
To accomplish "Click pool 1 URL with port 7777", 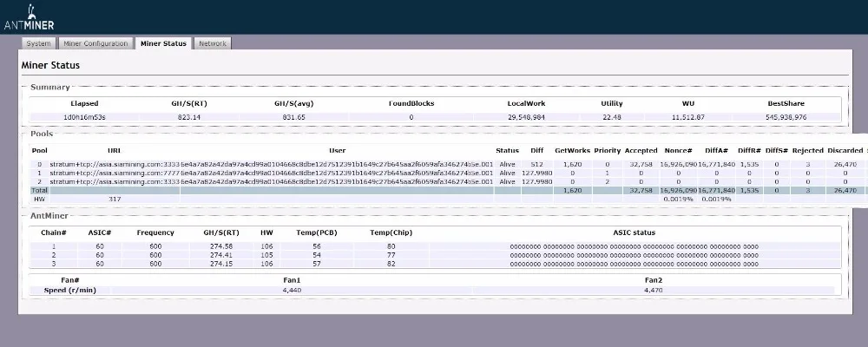I will click(x=115, y=173).
